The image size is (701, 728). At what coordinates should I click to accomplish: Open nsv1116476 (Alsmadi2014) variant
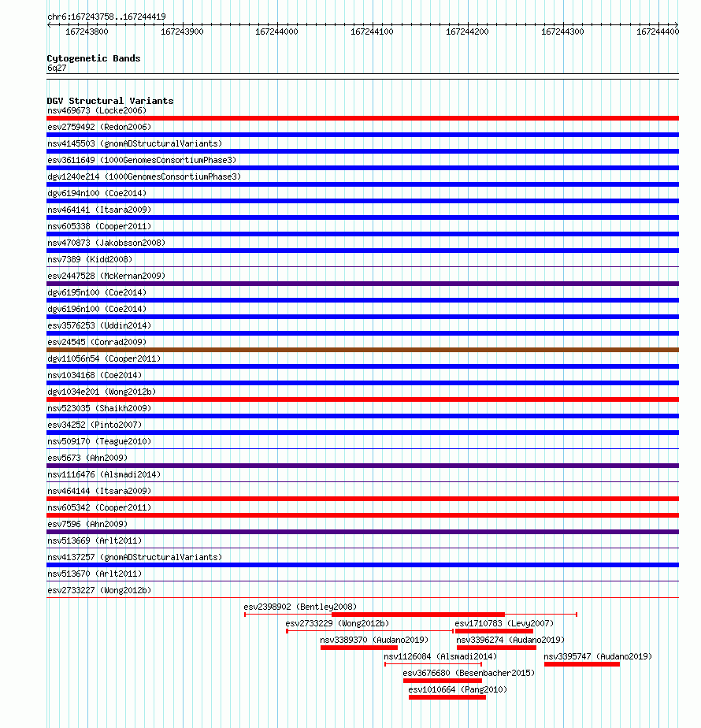(x=104, y=474)
